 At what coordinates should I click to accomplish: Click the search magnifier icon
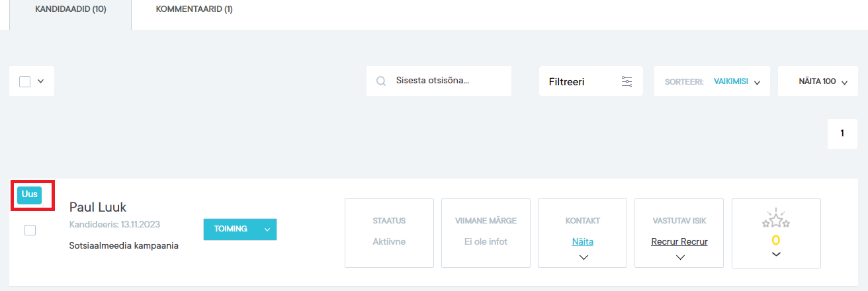381,81
